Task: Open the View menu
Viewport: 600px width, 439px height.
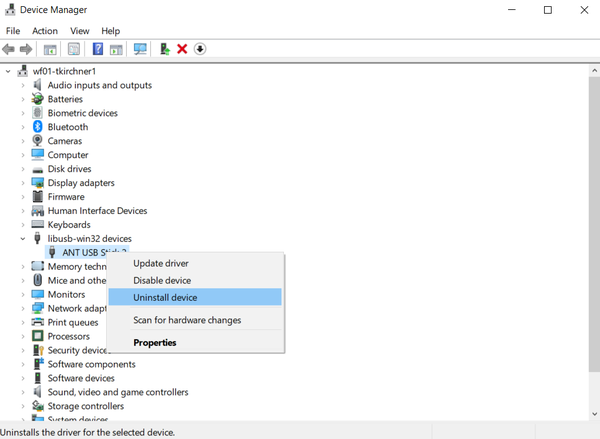Action: [80, 31]
